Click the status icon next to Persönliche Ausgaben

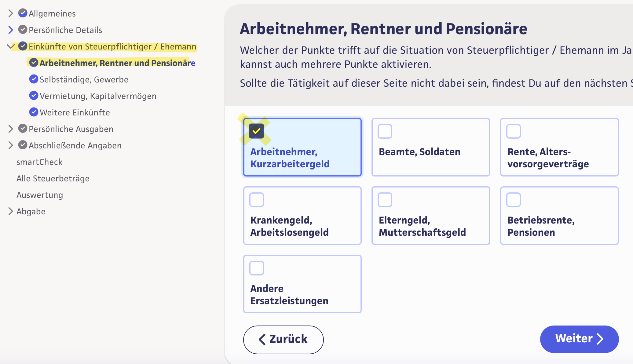[x=23, y=129]
